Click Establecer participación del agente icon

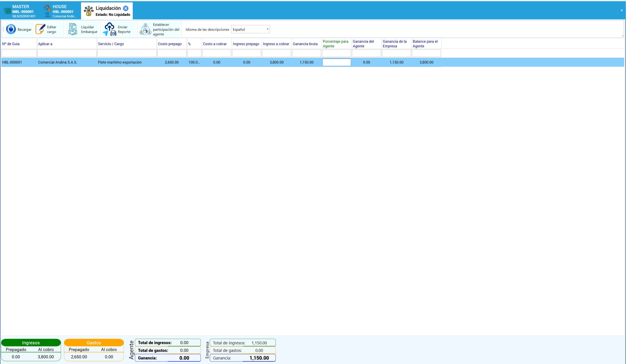pyautogui.click(x=145, y=29)
